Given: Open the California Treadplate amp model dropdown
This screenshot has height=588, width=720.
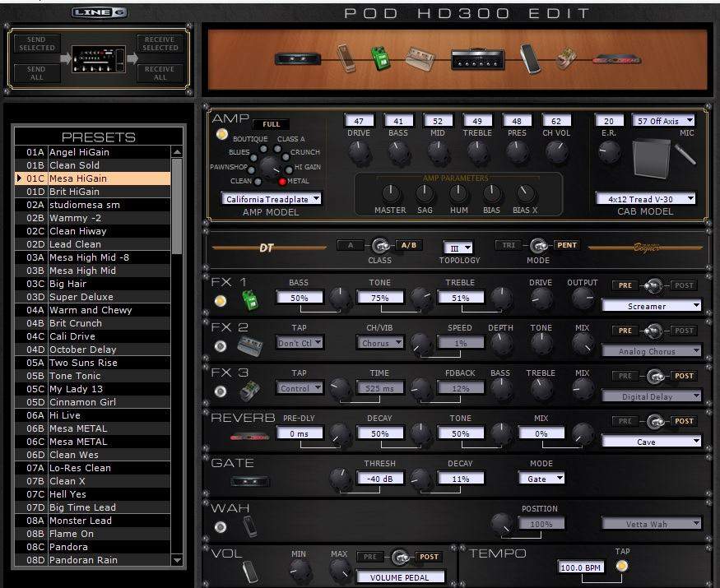Looking at the screenshot, I should (x=272, y=199).
